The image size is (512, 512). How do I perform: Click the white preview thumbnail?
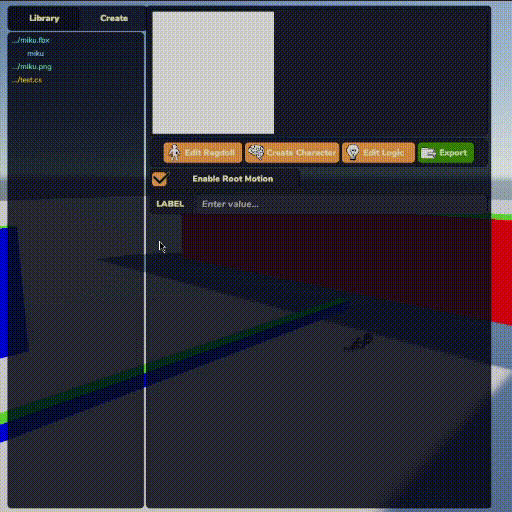coord(213,73)
